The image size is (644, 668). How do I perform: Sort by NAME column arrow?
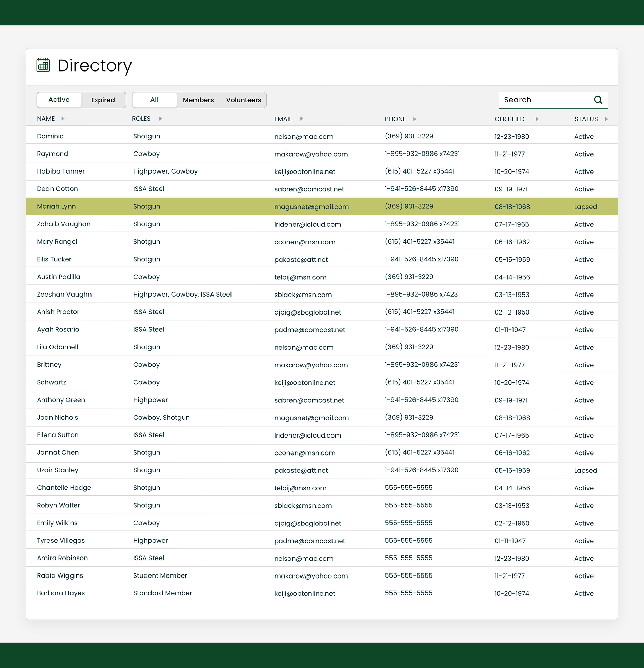(x=63, y=119)
